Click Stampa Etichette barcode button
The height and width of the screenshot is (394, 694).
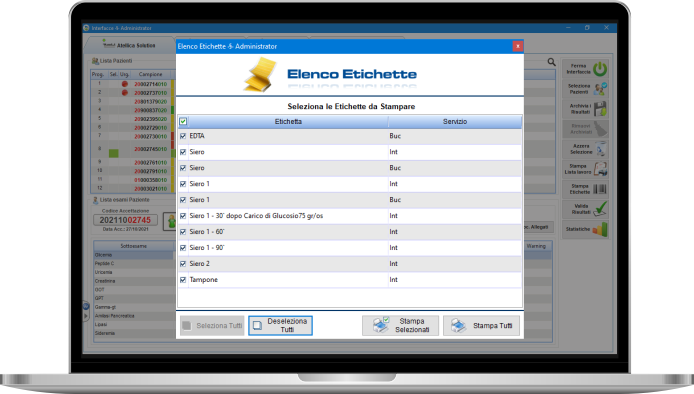pos(585,189)
